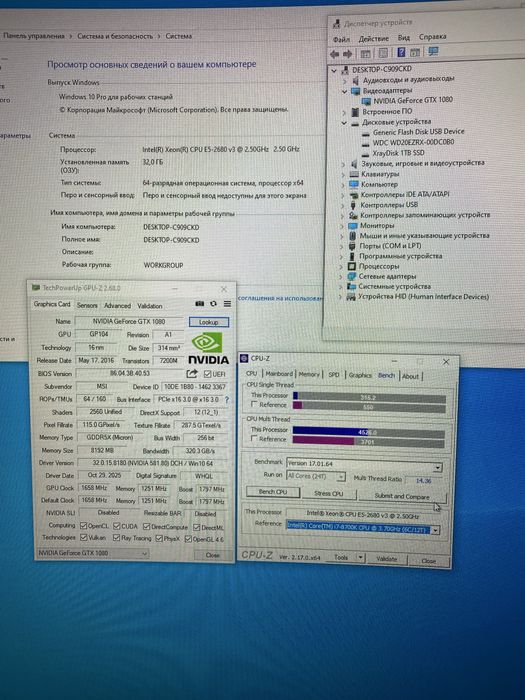This screenshot has height=700, width=525.
Task: Click the Процессоры chip icon in device tree
Action: tap(352, 267)
